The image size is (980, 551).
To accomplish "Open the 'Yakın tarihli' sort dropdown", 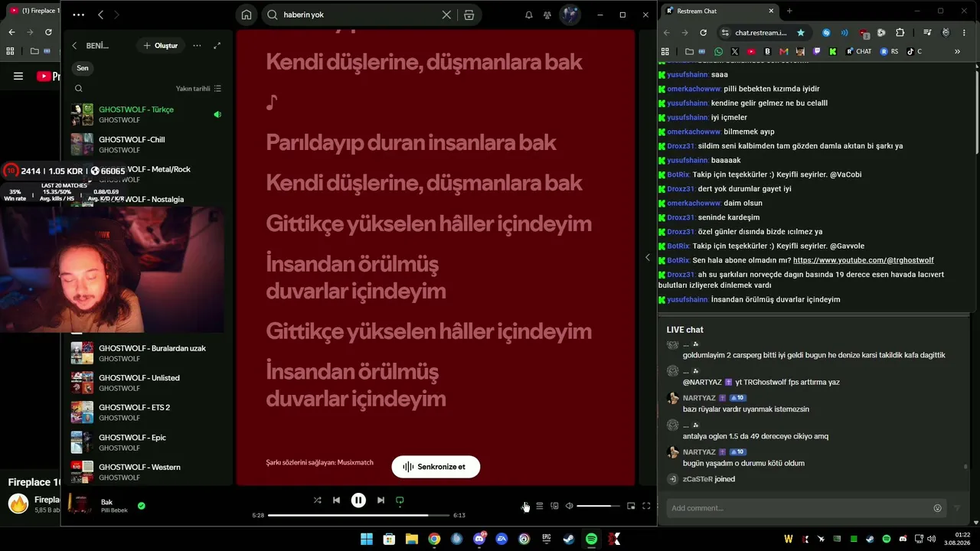I will (x=198, y=89).
